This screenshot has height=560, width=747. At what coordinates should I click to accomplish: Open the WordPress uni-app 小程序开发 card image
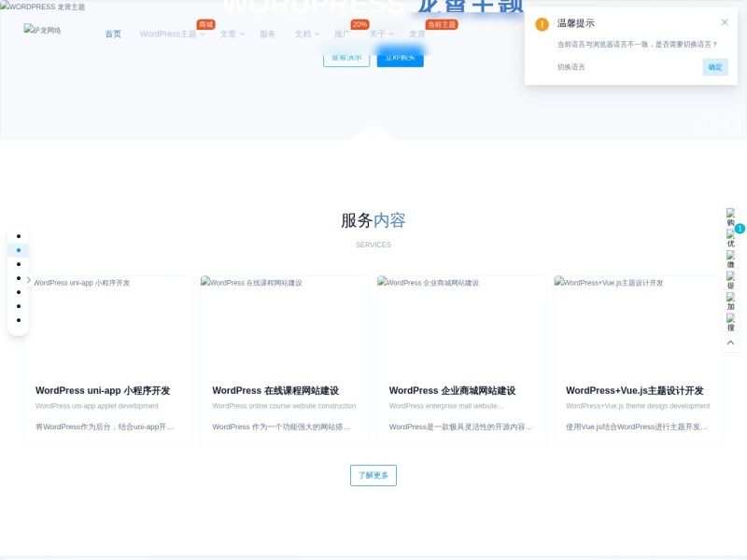click(108, 325)
